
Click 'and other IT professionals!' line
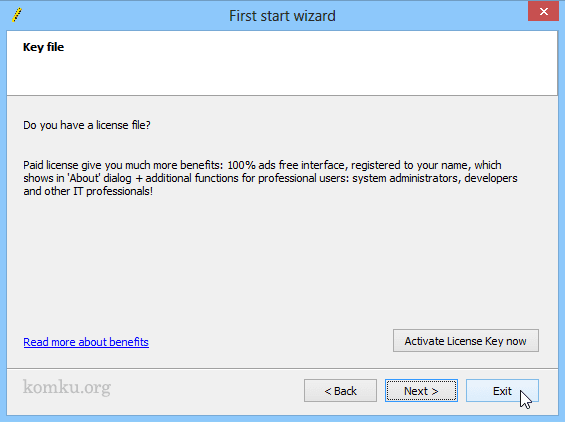[x=88, y=191]
